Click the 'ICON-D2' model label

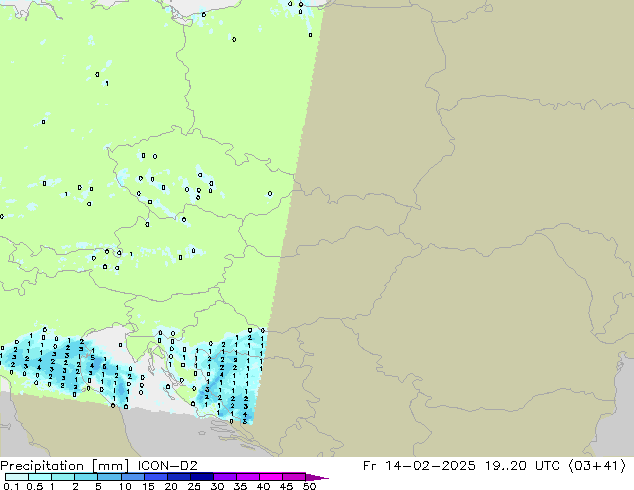pos(168,466)
